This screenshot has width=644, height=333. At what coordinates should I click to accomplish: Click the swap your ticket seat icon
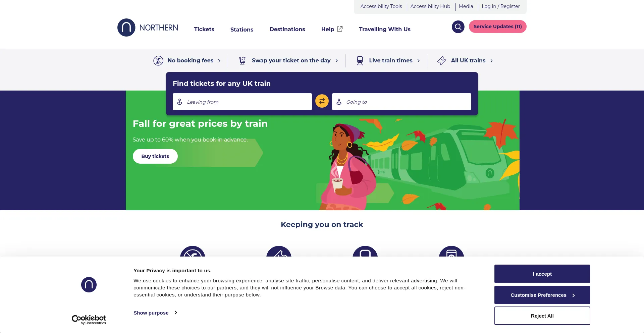242,61
